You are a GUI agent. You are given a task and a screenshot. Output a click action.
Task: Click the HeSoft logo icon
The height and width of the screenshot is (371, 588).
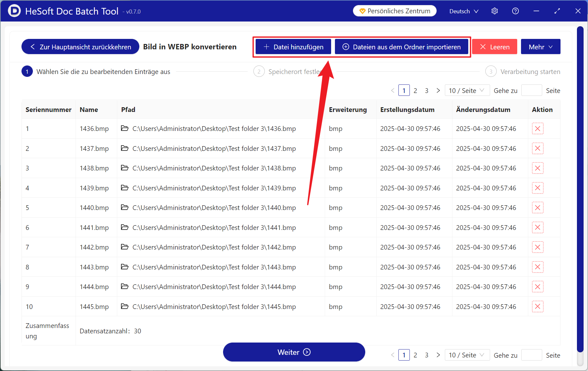(x=14, y=11)
